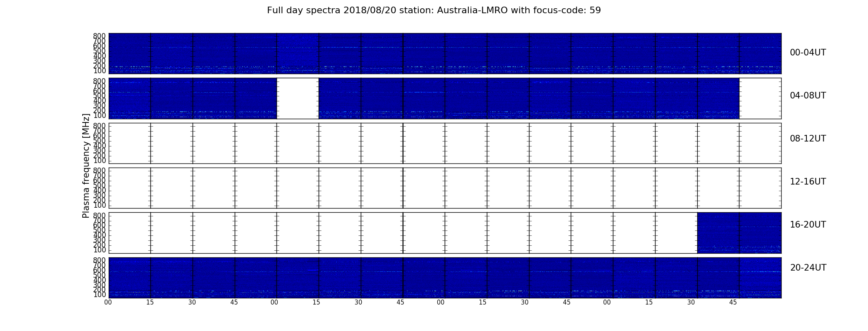Click the '16-20UT' row label
The image size is (868, 331).
[808, 225]
